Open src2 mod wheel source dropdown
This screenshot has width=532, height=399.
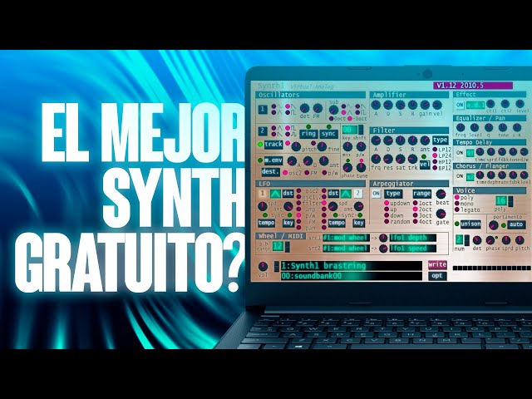[346, 249]
